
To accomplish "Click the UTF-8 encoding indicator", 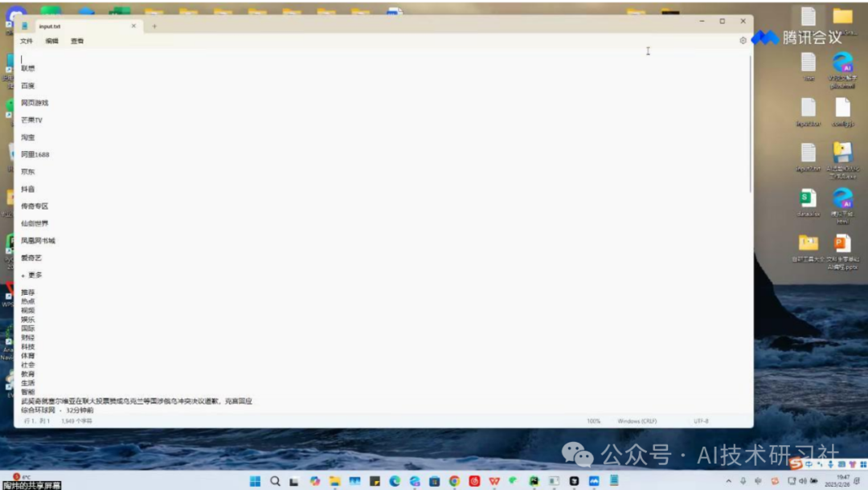I will pos(701,421).
